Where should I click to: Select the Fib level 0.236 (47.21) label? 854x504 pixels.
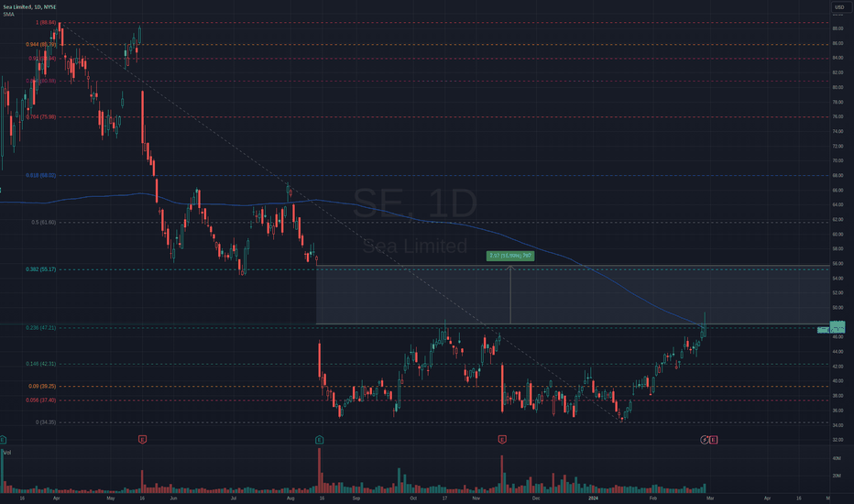coord(41,327)
